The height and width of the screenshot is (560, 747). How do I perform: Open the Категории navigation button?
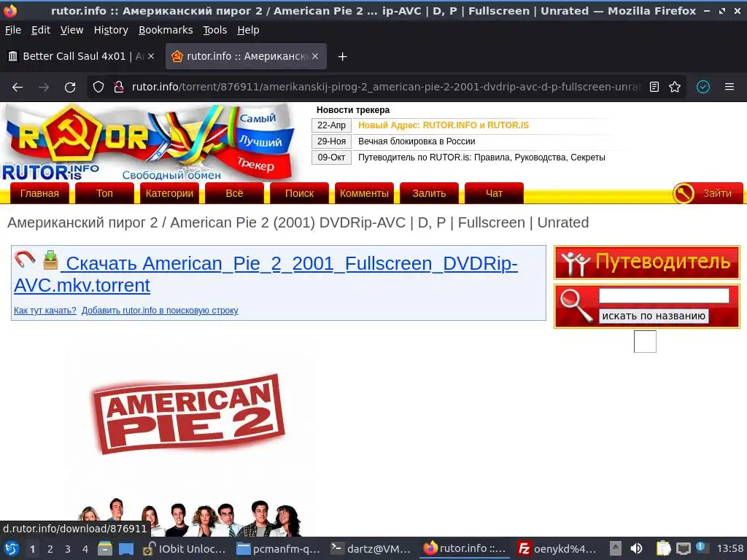click(169, 193)
